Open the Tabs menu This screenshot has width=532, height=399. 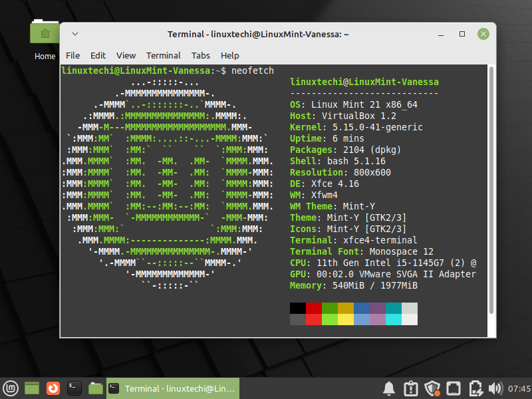point(201,55)
